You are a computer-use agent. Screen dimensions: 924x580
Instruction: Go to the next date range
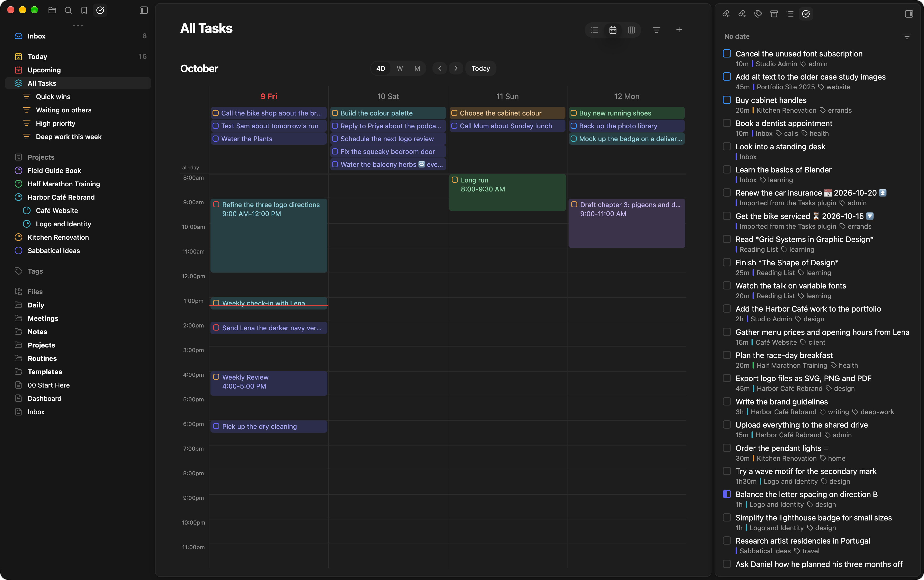(x=456, y=68)
